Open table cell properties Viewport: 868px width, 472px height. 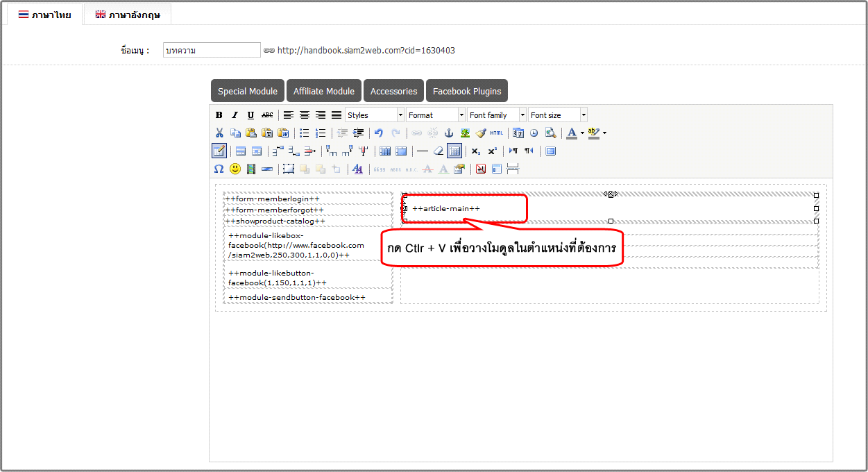[x=257, y=151]
